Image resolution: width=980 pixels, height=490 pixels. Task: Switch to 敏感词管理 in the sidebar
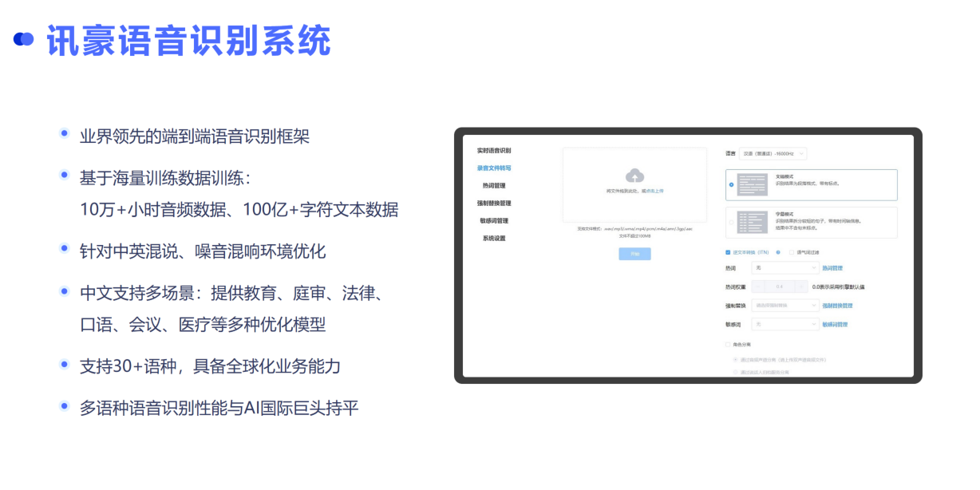(x=494, y=221)
